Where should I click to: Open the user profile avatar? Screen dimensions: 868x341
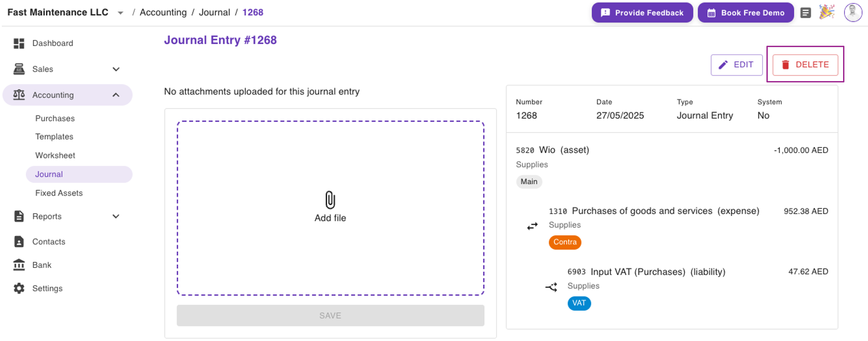pos(853,12)
